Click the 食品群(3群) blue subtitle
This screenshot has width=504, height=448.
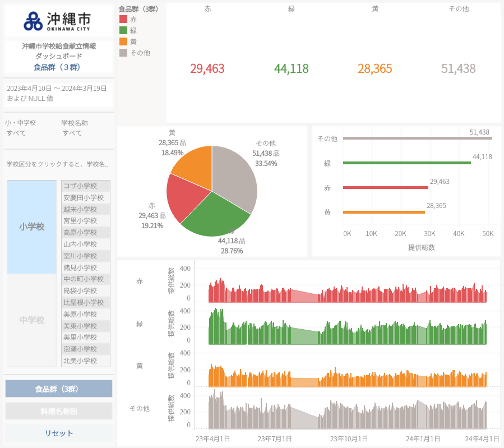57,67
